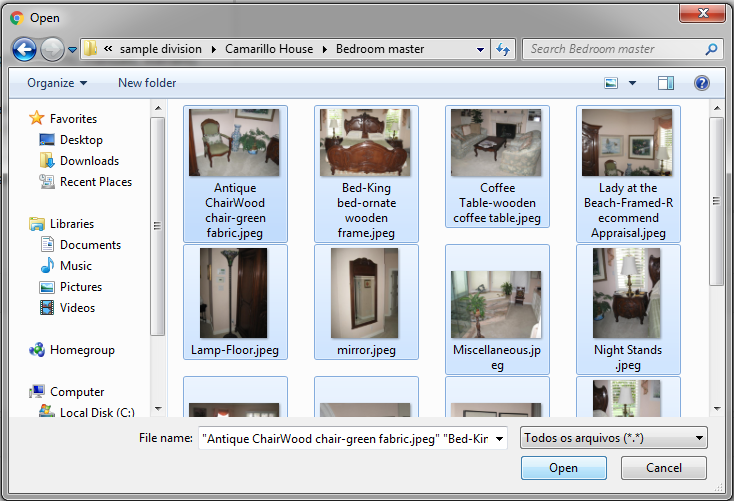734x501 pixels.
Task: Click the change view icon
Action: (611, 83)
